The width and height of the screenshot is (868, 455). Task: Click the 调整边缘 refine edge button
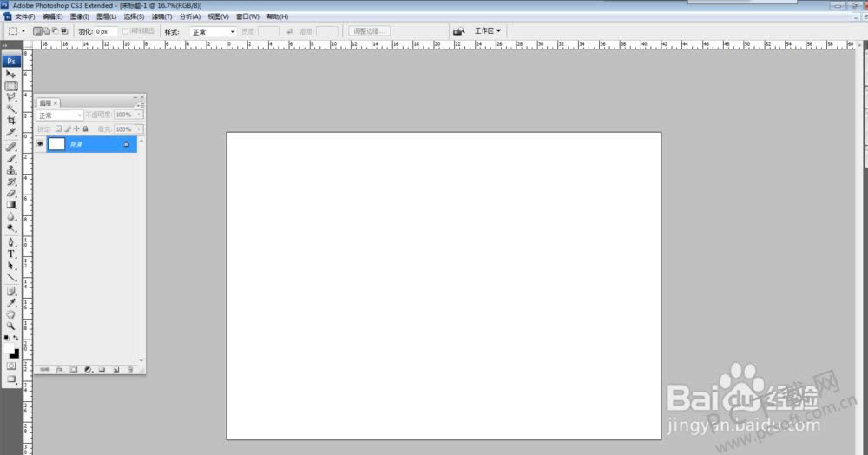click(x=370, y=31)
